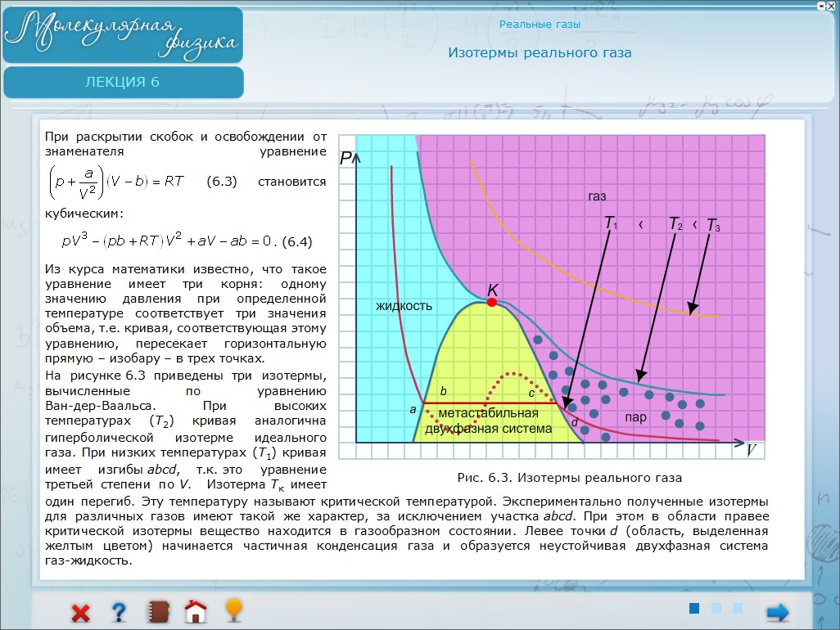Screen dimensions: 840x630
Task: Go to home via house icon
Action: click(195, 612)
